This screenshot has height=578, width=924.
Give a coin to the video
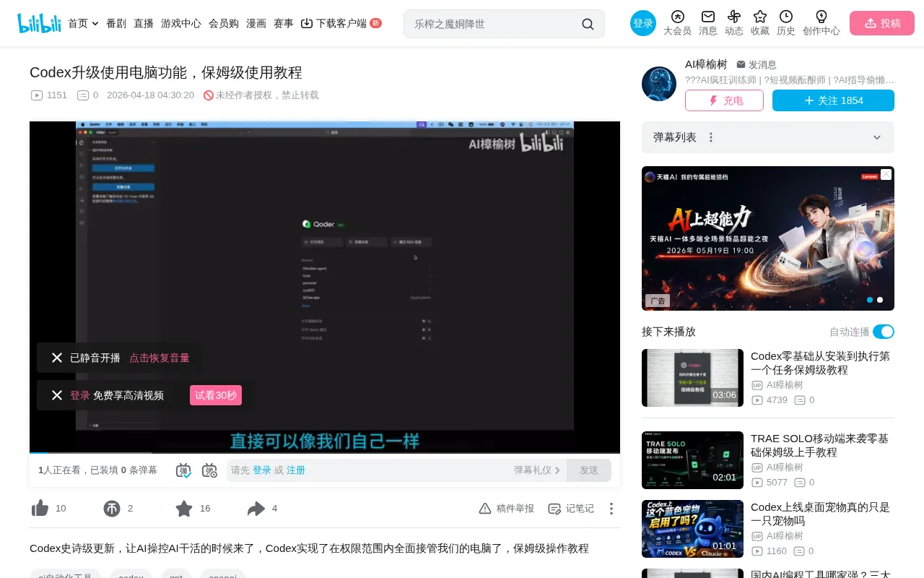[112, 509]
